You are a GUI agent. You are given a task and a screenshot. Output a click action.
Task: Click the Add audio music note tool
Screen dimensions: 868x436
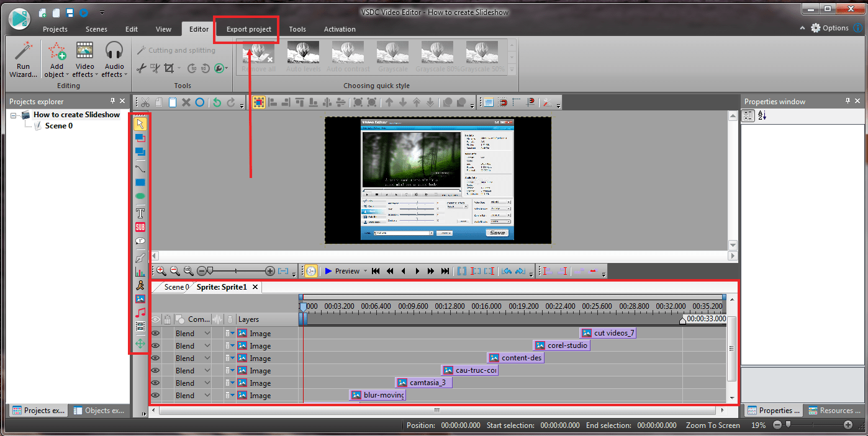tap(140, 313)
